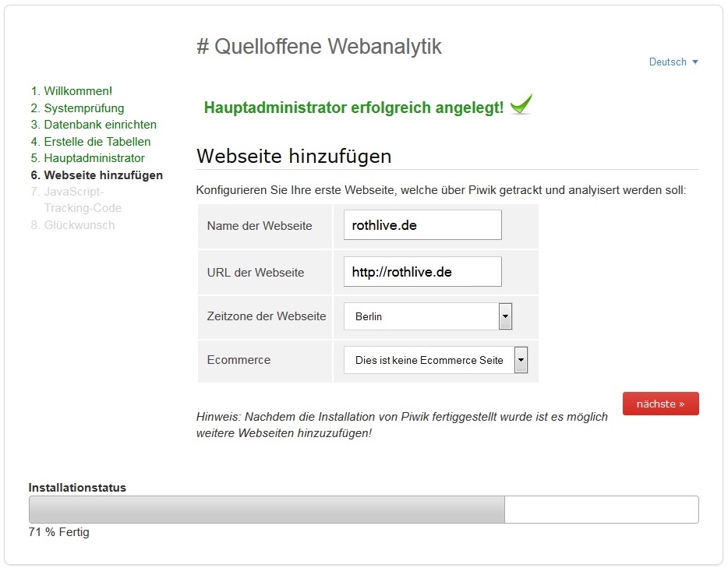This screenshot has height=568, width=728.
Task: Click the 'Konfigurieren Sie Ihre erste Webseite' sentence
Action: click(x=441, y=190)
